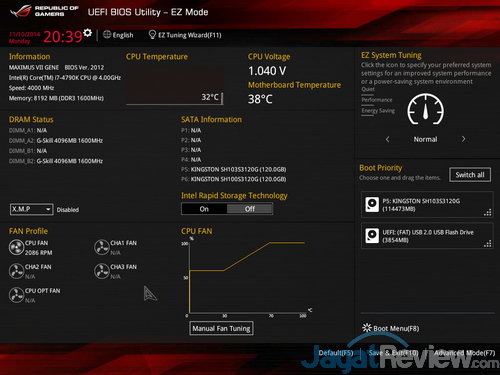Viewport: 500px width, 375px height.
Task: Set Intel Rapid Storage Technology to Off
Action: point(250,209)
